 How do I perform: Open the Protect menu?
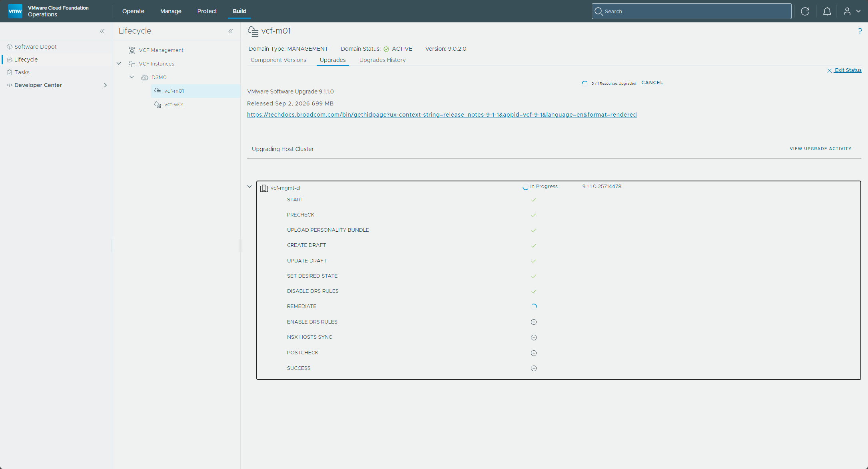207,11
